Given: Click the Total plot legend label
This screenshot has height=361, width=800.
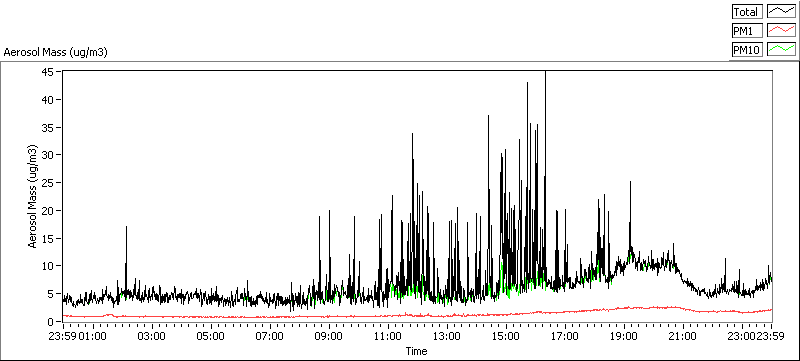Looking at the screenshot, I should coord(747,12).
